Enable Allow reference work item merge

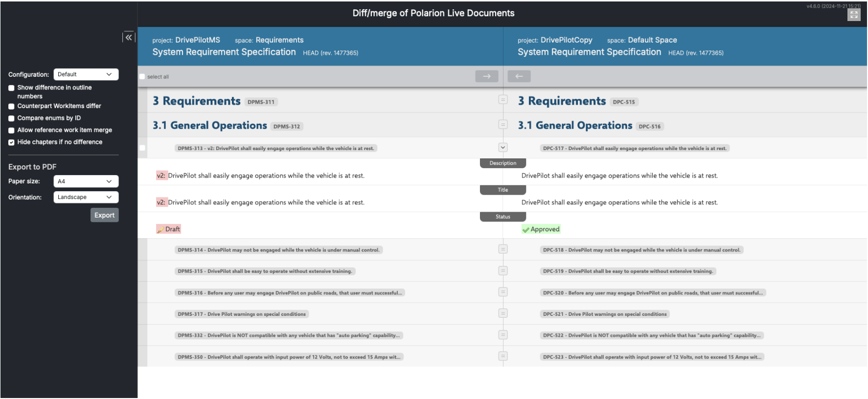(11, 131)
